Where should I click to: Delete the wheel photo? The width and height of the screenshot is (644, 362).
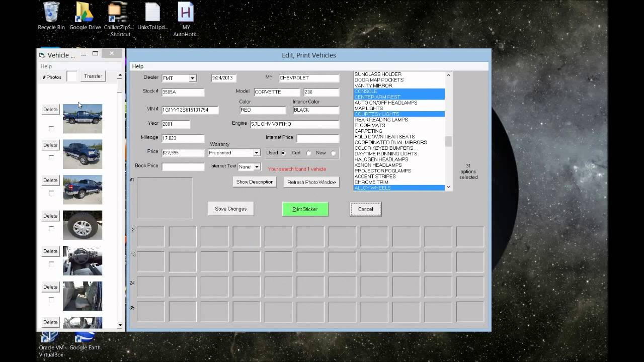click(x=50, y=216)
